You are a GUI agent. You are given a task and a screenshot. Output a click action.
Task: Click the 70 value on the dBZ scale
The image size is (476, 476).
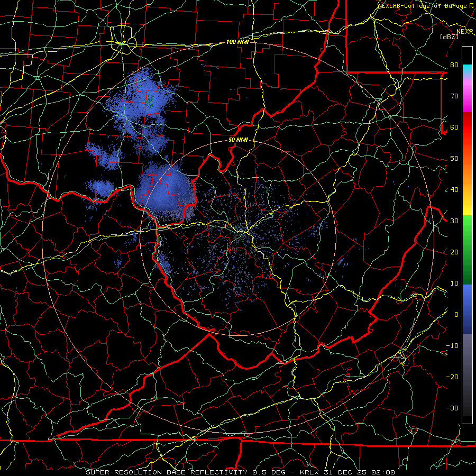point(454,96)
